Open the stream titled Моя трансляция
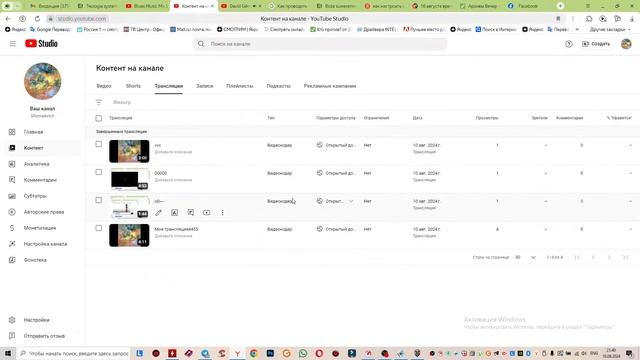 (176, 229)
